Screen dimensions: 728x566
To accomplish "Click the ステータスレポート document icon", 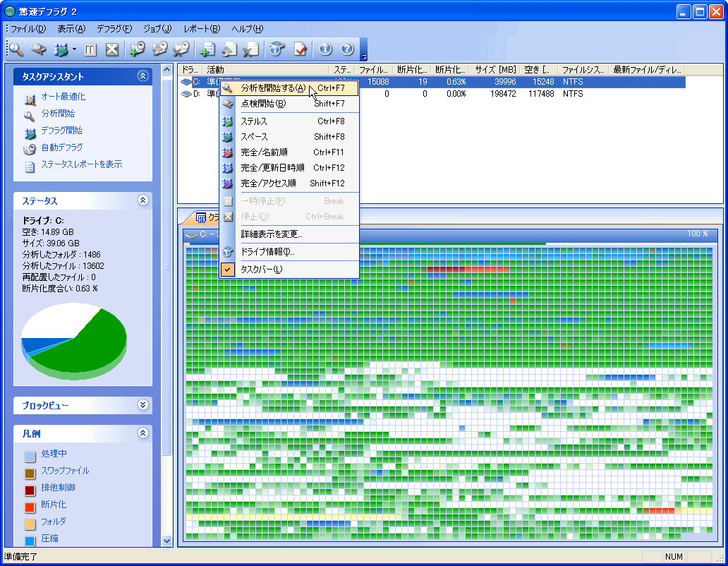I will click(30, 167).
